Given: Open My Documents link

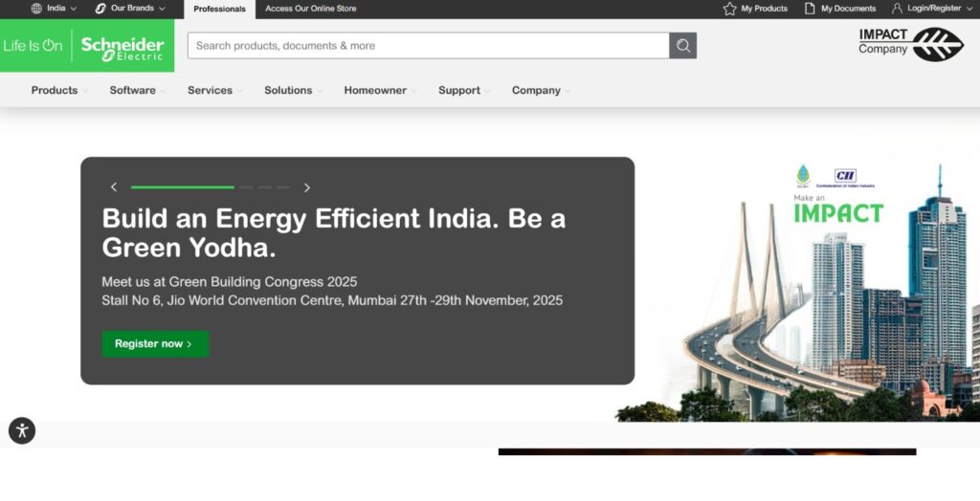Looking at the screenshot, I should 848,9.
